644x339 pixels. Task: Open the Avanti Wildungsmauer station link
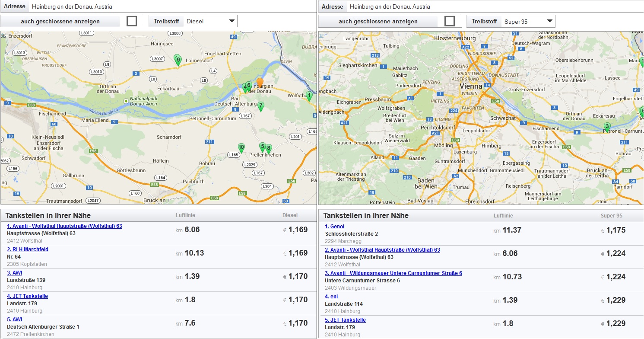coord(393,273)
